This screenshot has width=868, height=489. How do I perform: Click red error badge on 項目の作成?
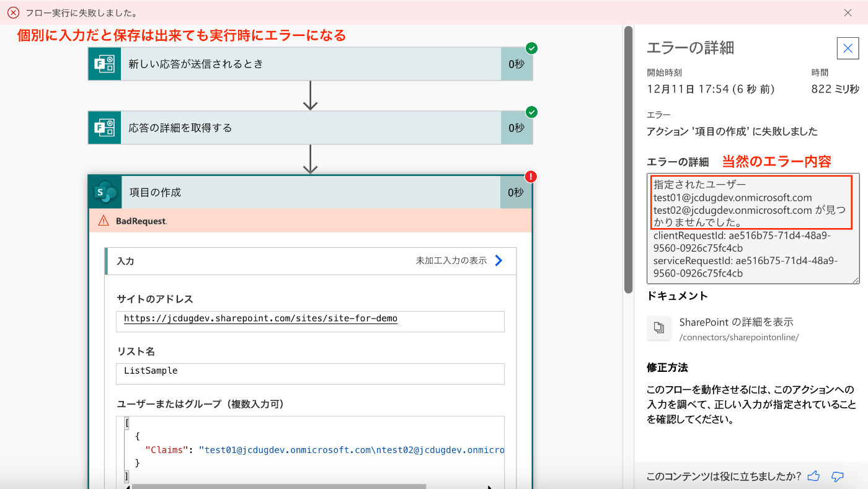pyautogui.click(x=531, y=177)
